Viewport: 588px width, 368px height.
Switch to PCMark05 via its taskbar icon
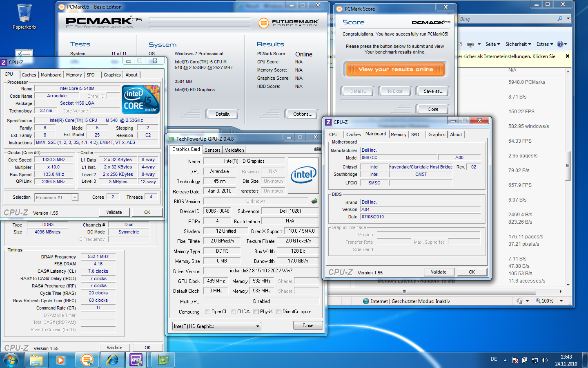(x=87, y=360)
